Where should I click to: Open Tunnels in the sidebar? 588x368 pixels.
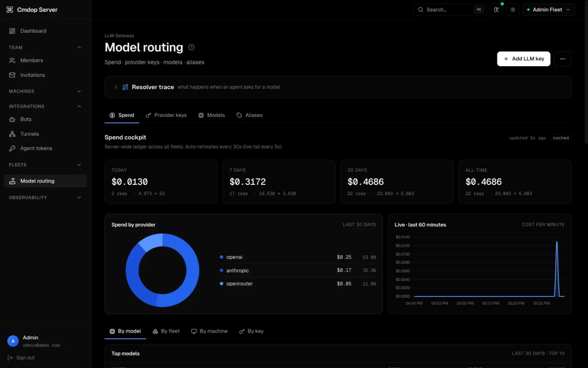point(46,134)
